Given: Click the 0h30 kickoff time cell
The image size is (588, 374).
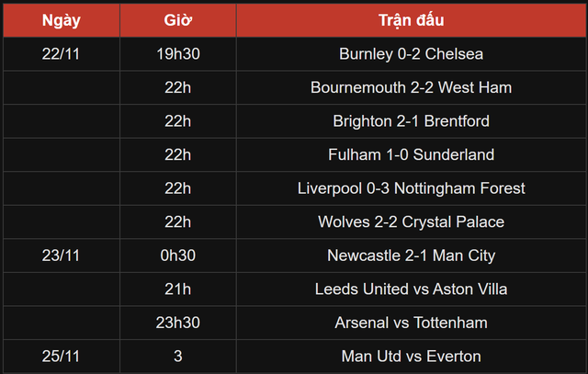Looking at the screenshot, I should click(x=177, y=255).
